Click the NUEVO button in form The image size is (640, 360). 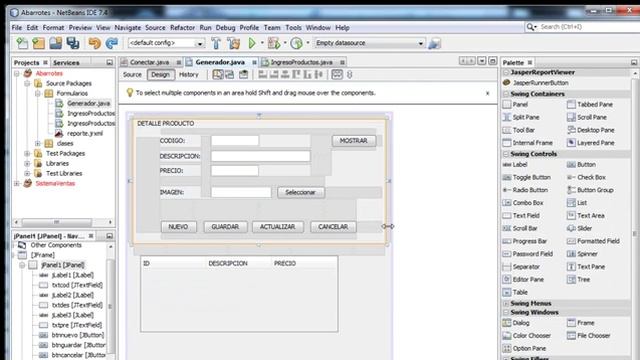pyautogui.click(x=178, y=227)
